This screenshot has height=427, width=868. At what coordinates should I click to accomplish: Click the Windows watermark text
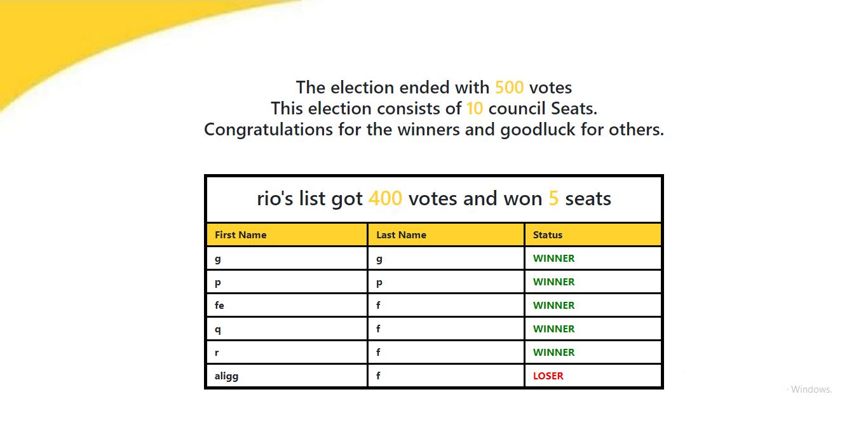click(811, 390)
